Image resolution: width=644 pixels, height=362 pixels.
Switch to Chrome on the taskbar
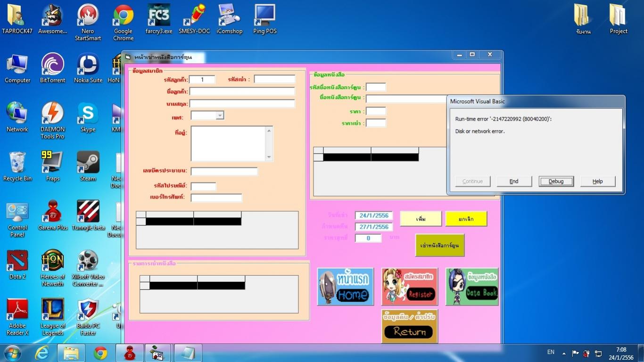[100, 353]
